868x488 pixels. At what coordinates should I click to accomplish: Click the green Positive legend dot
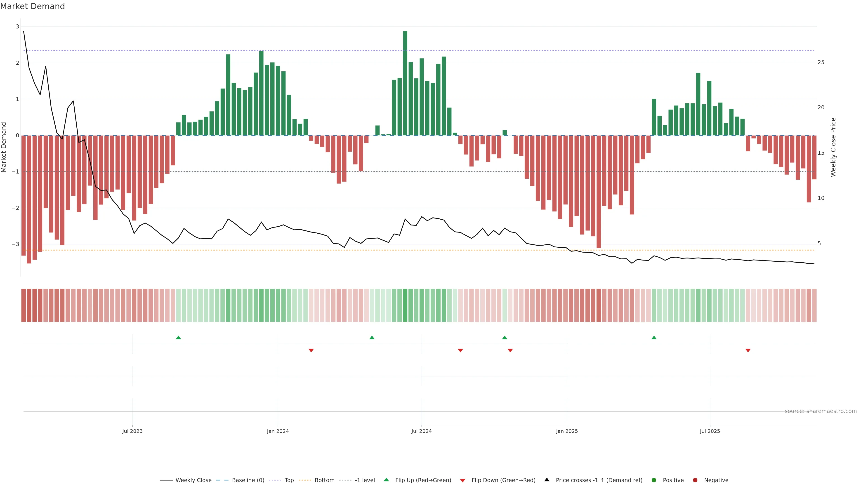click(x=654, y=480)
